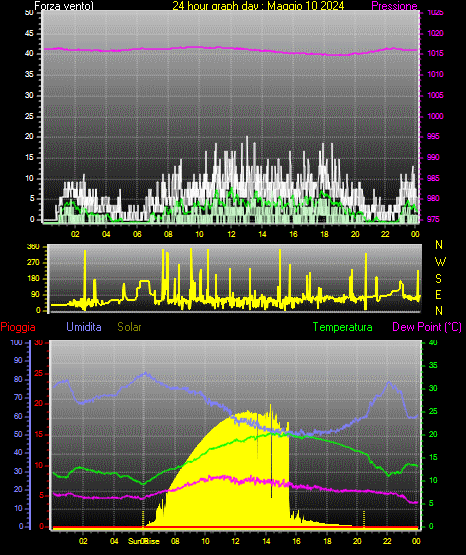Select green '35' on the temperature axis
The height and width of the screenshot is (555, 466).
click(x=433, y=365)
